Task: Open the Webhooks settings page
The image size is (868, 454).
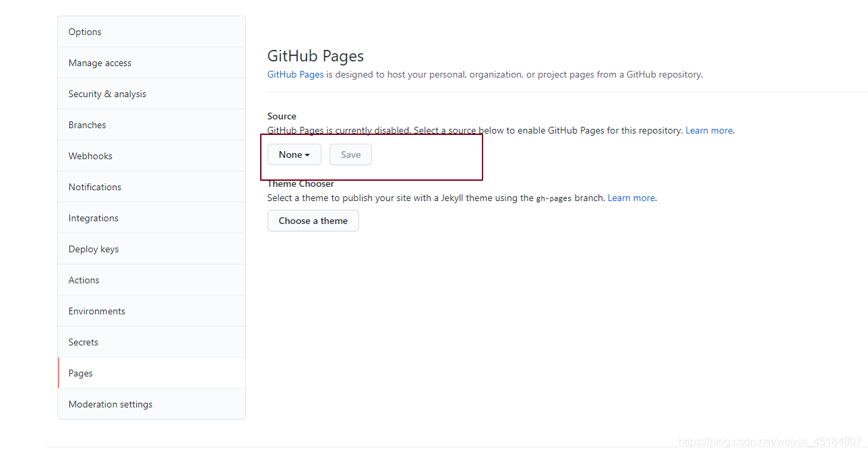Action: [152, 156]
